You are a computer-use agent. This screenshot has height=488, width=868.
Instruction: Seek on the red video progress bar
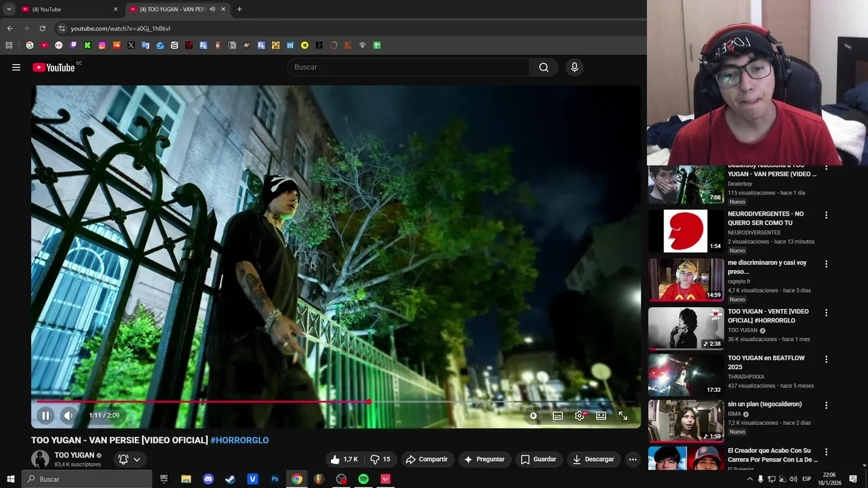(x=336, y=402)
